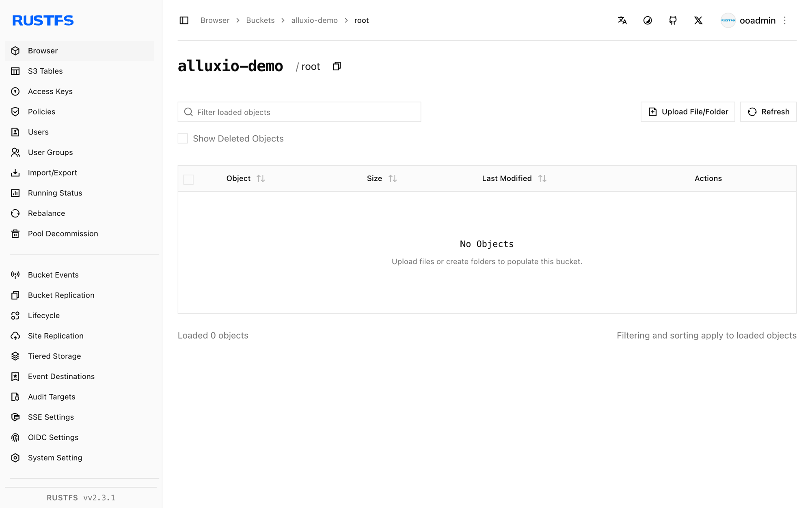Viewport: 812px width, 508px height.
Task: Open the user options kebab menu
Action: 785,20
